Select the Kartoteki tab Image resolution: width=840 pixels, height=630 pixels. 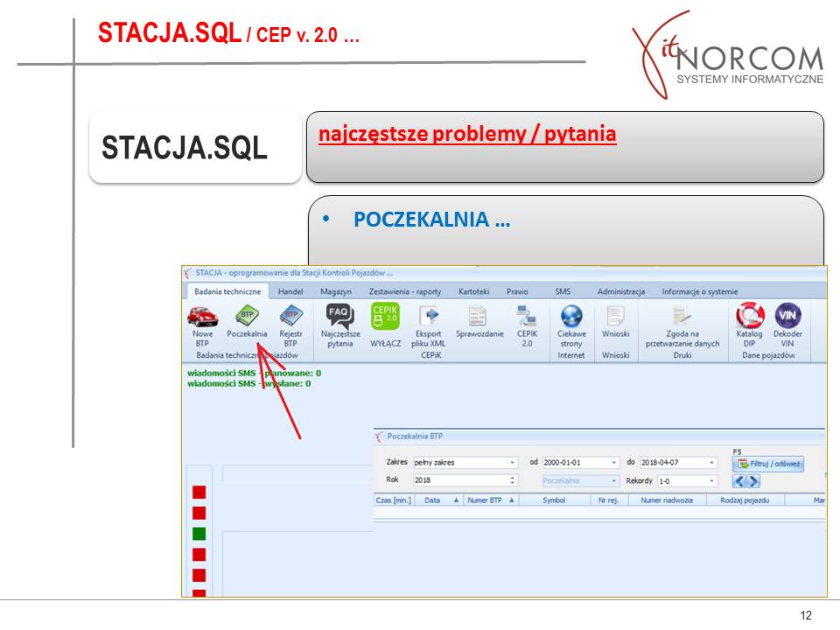pos(473,291)
